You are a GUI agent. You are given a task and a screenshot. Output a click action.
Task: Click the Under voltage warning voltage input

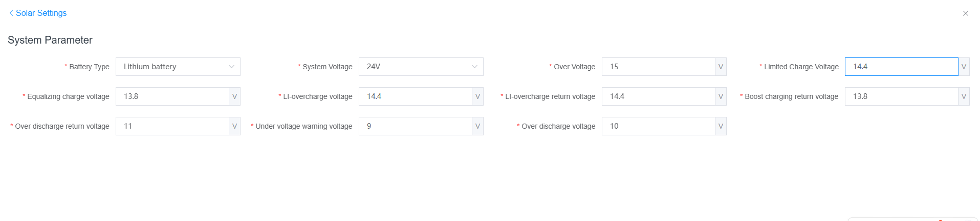415,126
